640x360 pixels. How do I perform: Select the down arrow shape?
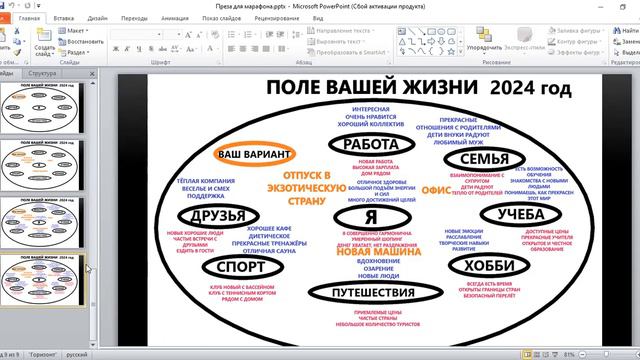pyautogui.click(x=441, y=42)
